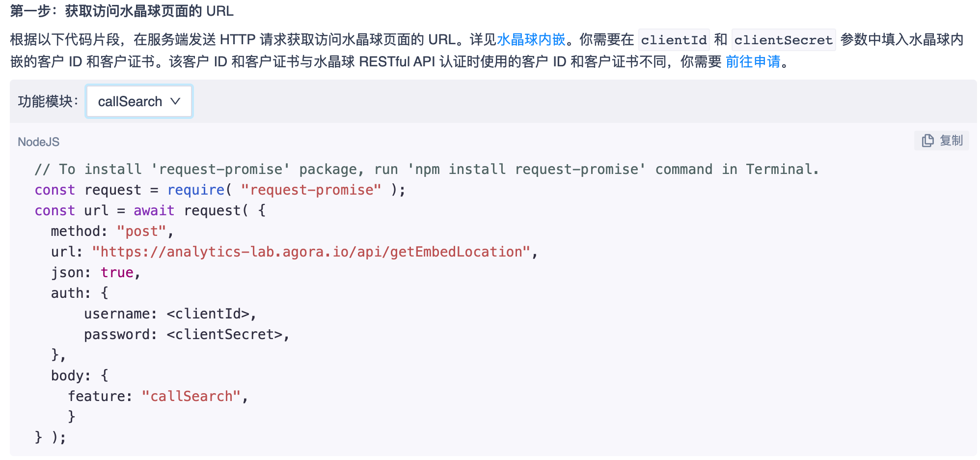Click the <clientId> username placeholder

pos(208,314)
